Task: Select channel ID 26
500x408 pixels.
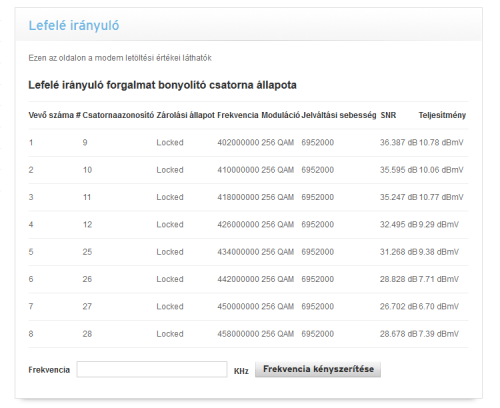Action: [87, 279]
